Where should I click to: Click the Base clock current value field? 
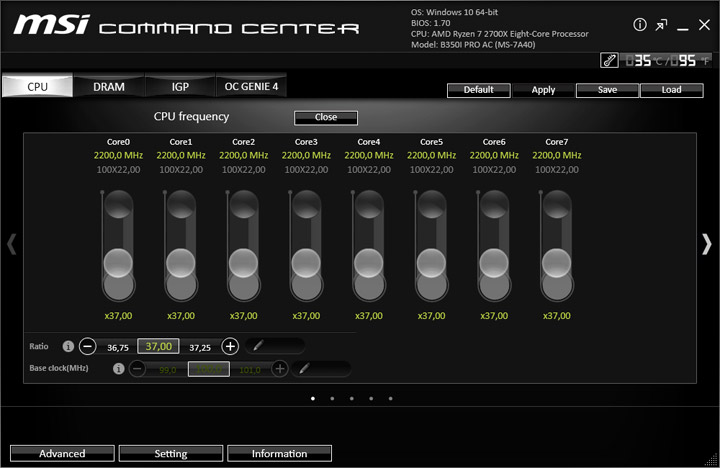pyautogui.click(x=209, y=369)
